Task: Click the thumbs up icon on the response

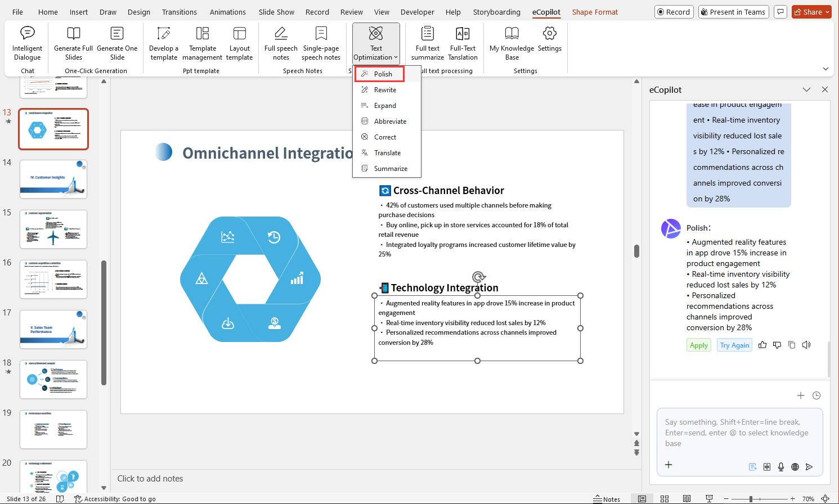Action: (x=762, y=345)
